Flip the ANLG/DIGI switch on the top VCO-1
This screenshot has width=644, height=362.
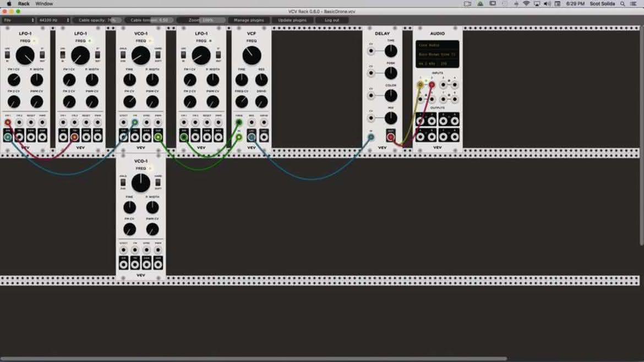[123, 55]
